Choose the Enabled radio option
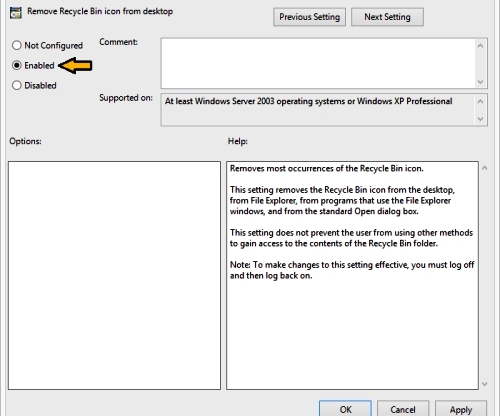The image size is (500, 416). click(17, 65)
